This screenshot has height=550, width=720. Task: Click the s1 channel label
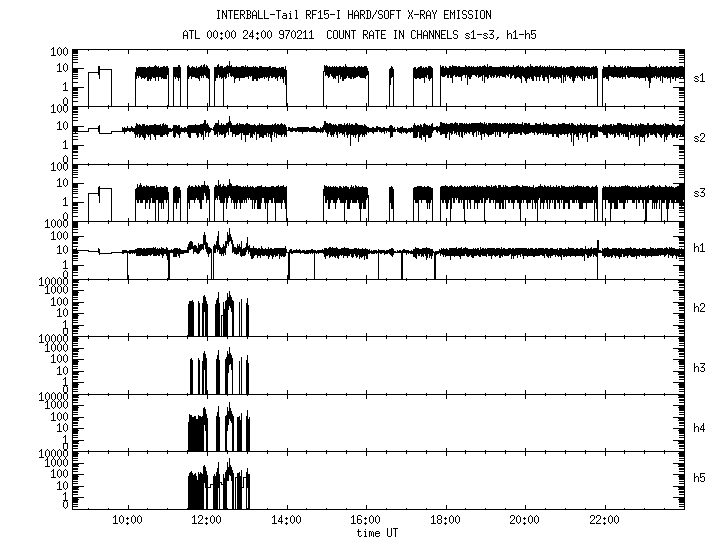pyautogui.click(x=700, y=78)
